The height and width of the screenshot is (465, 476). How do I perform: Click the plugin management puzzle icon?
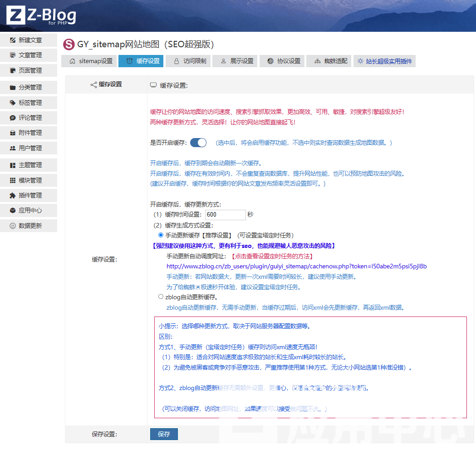(13, 195)
